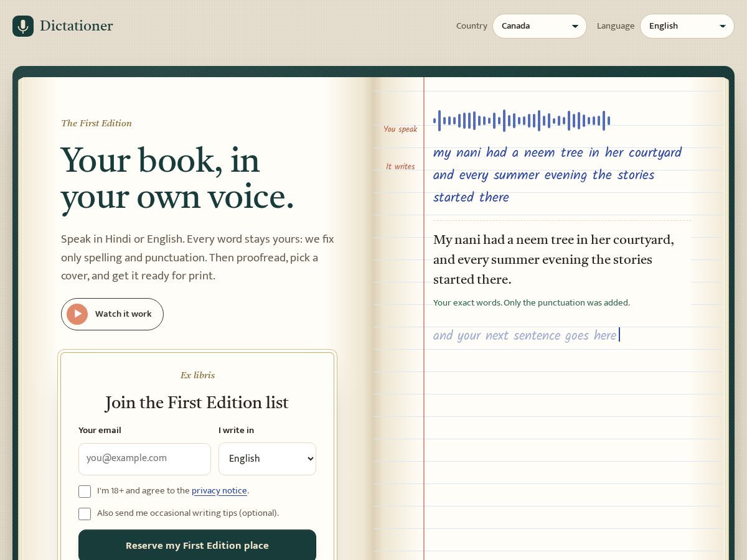
Task: Click the Watch it work button label
Action: 123,314
